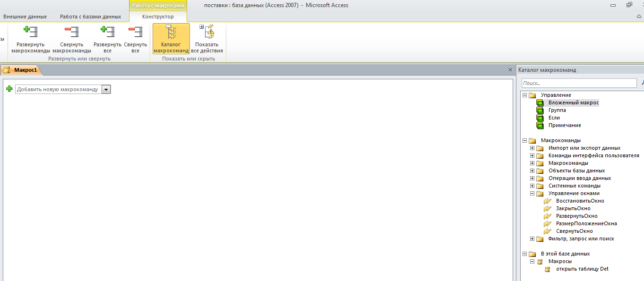Select РазмерПоложениеОкна action icon
The height and width of the screenshot is (281, 644).
548,223
